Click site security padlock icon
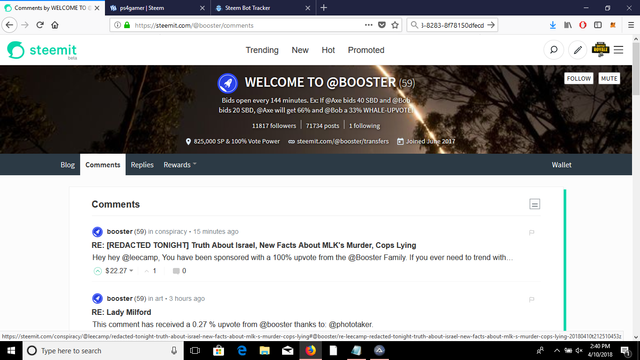 click(x=127, y=25)
